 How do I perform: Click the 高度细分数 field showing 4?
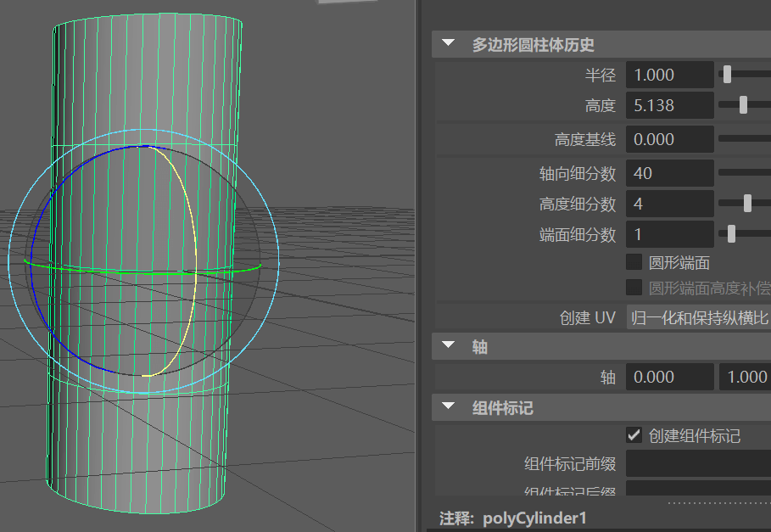pyautogui.click(x=669, y=204)
